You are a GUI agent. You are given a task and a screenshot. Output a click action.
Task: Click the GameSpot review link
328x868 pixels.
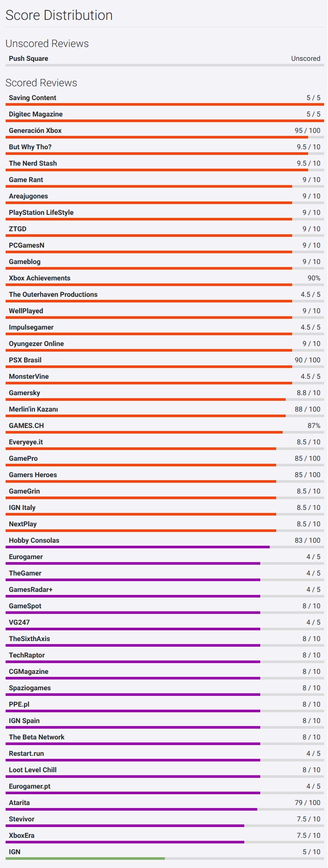25,606
